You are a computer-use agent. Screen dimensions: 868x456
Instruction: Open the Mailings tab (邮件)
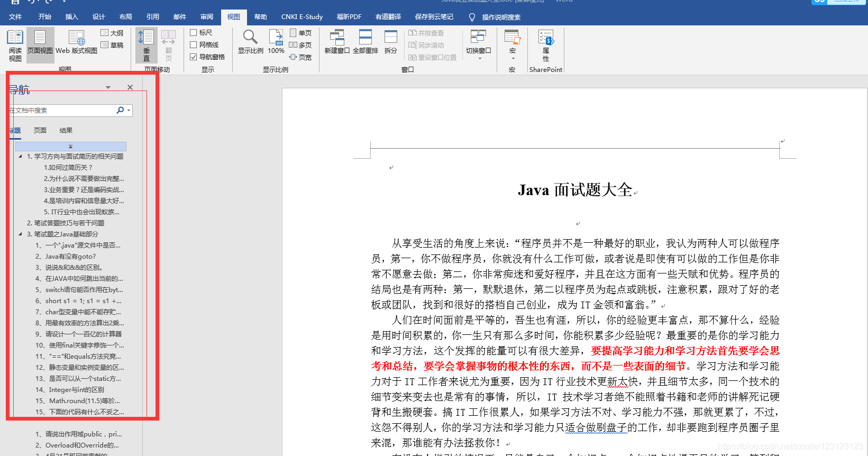tap(180, 17)
